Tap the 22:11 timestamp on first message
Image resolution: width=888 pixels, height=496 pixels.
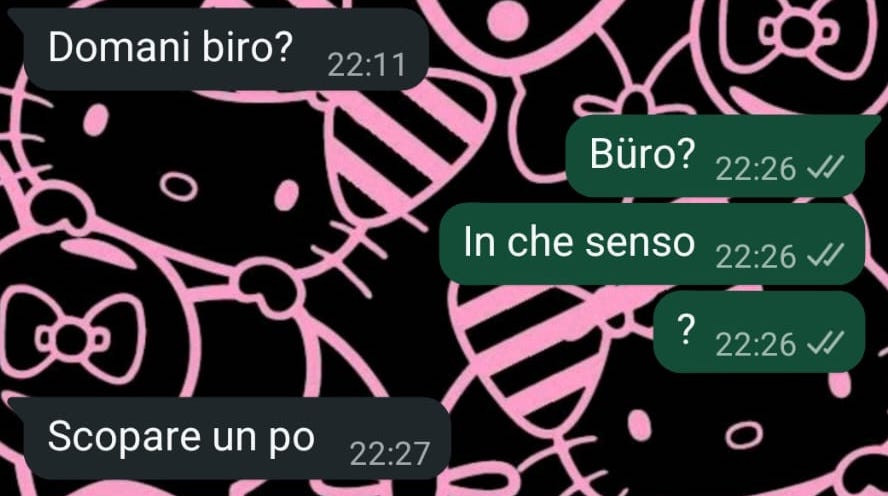point(367,65)
